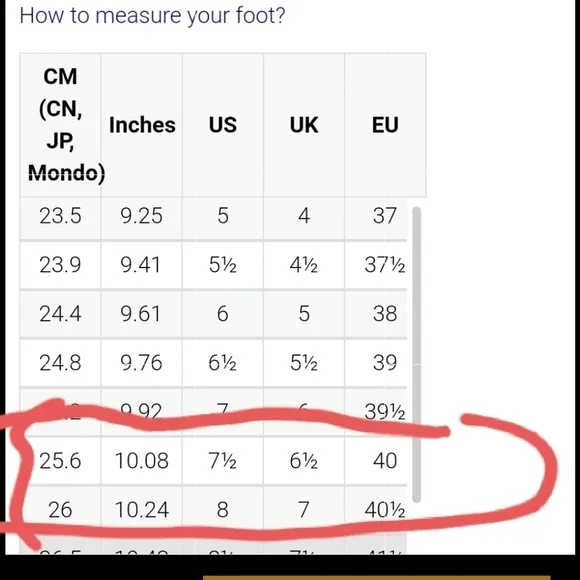Select the UK column header
This screenshot has width=580, height=580.
(304, 125)
